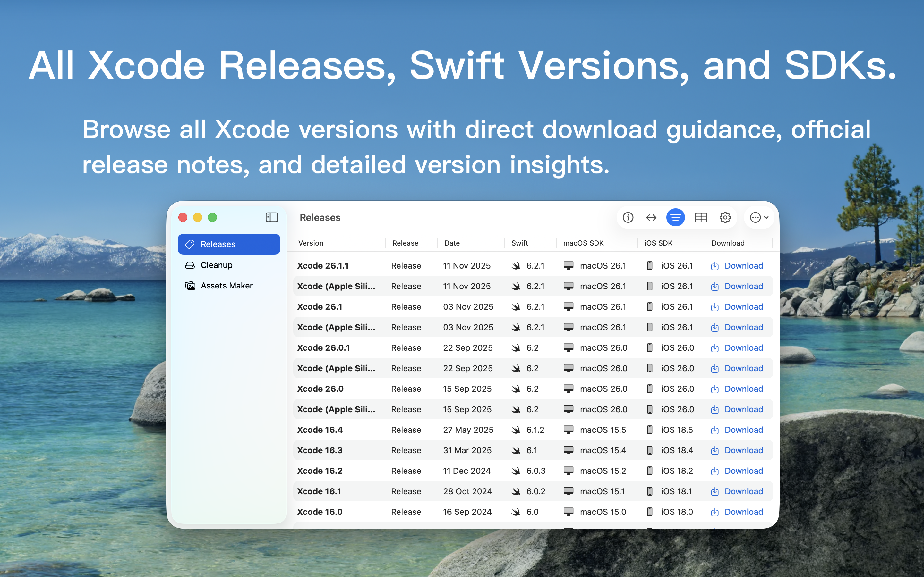Click iPhone icon in Xcode 16.1 row
This screenshot has width=924, height=577.
pyautogui.click(x=649, y=491)
